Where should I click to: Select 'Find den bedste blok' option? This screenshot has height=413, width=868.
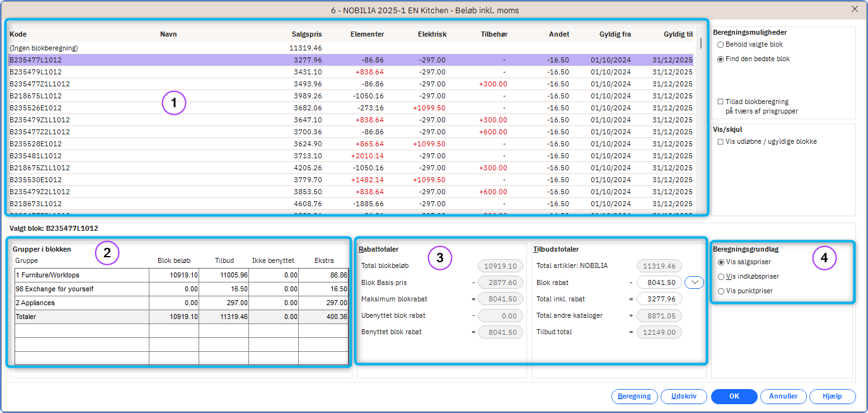click(720, 59)
